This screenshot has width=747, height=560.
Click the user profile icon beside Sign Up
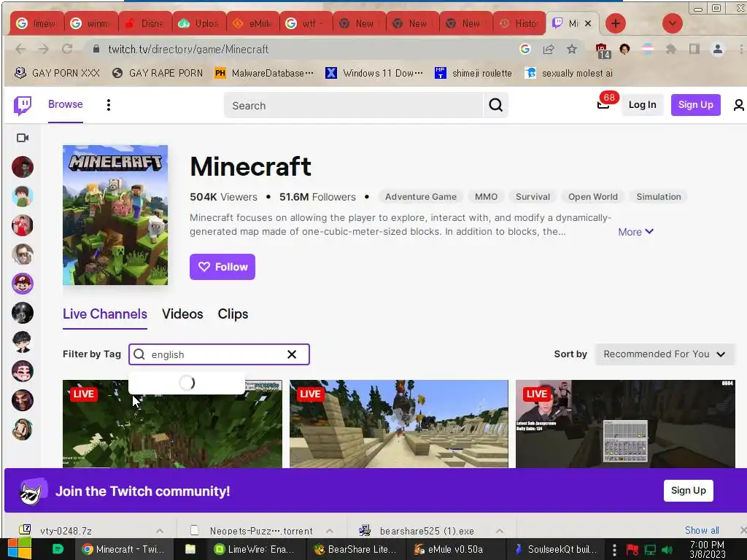[738, 105]
